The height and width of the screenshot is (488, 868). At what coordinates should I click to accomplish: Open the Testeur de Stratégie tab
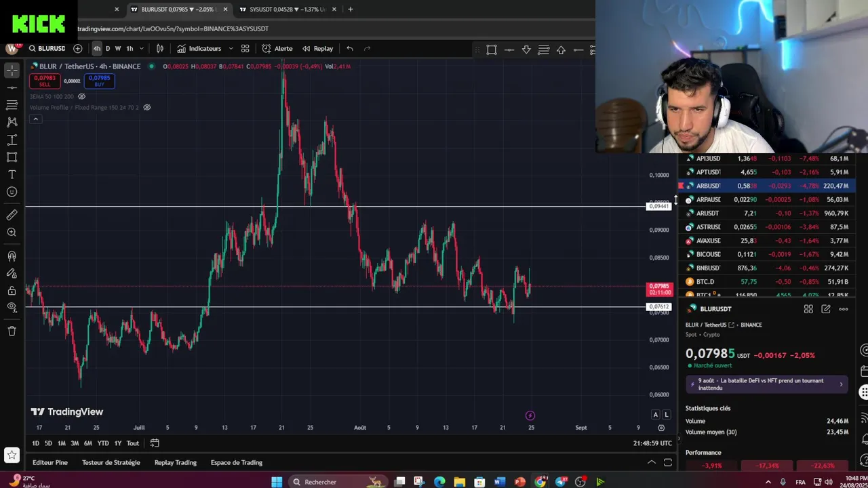(x=111, y=462)
